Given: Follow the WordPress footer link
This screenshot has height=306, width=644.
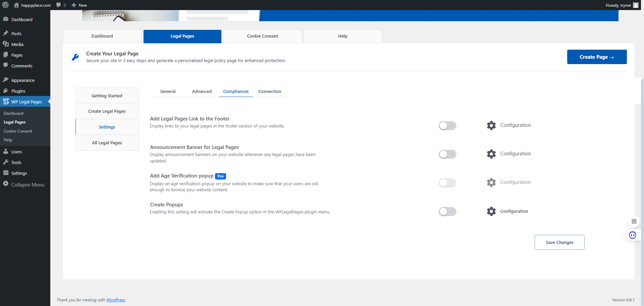Looking at the screenshot, I should 116,300.
